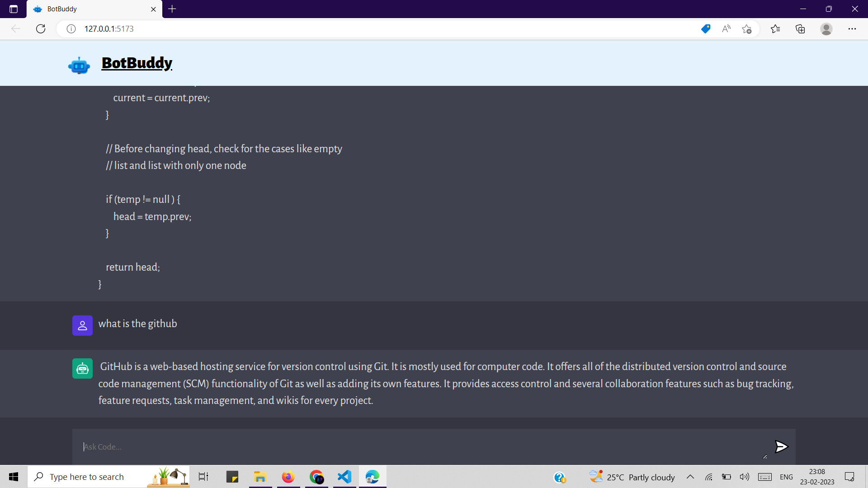
Task: Launch Visual Studio Code from taskbar
Action: 344,477
